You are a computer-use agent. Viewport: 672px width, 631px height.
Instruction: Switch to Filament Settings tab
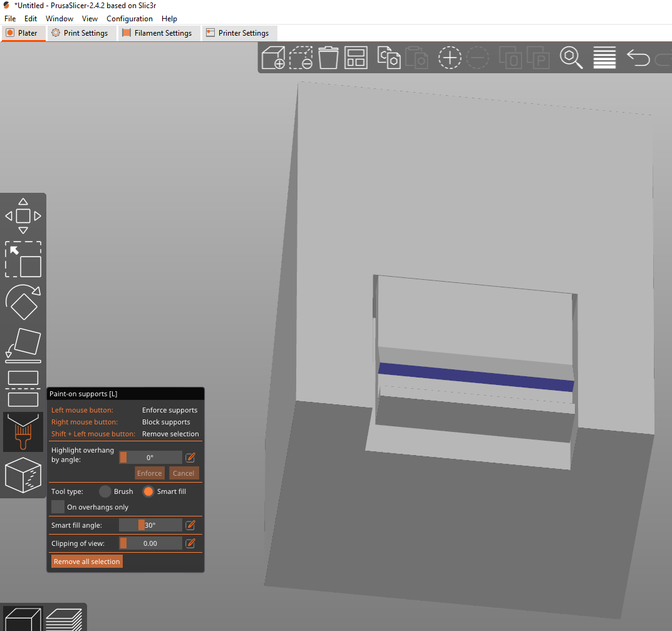[159, 33]
